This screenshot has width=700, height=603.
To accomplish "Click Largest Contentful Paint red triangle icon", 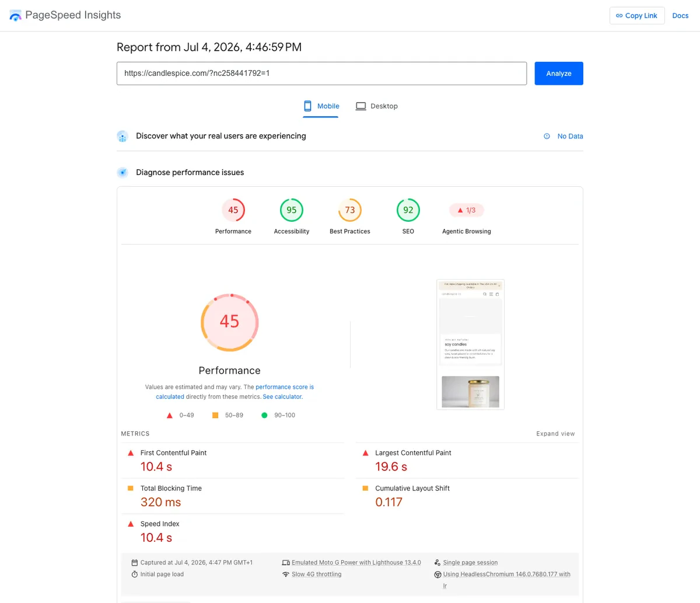I will coord(366,453).
